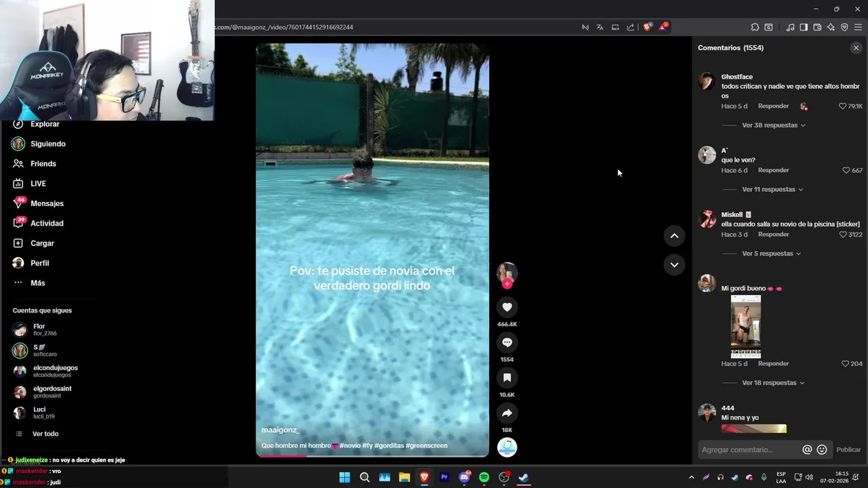This screenshot has height=488, width=868.
Task: Go to next video with down arrow
Action: (x=674, y=265)
